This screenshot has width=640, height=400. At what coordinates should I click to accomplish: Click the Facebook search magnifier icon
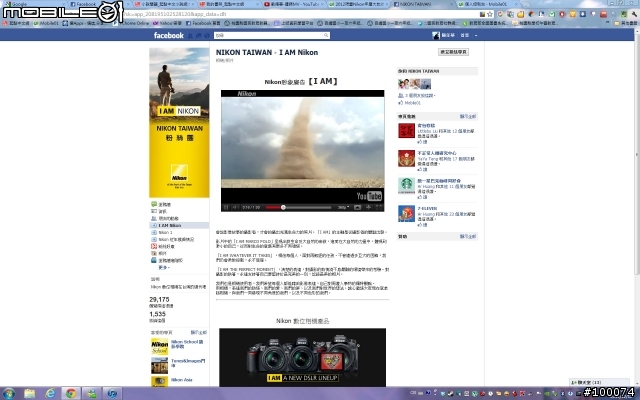(x=326, y=36)
